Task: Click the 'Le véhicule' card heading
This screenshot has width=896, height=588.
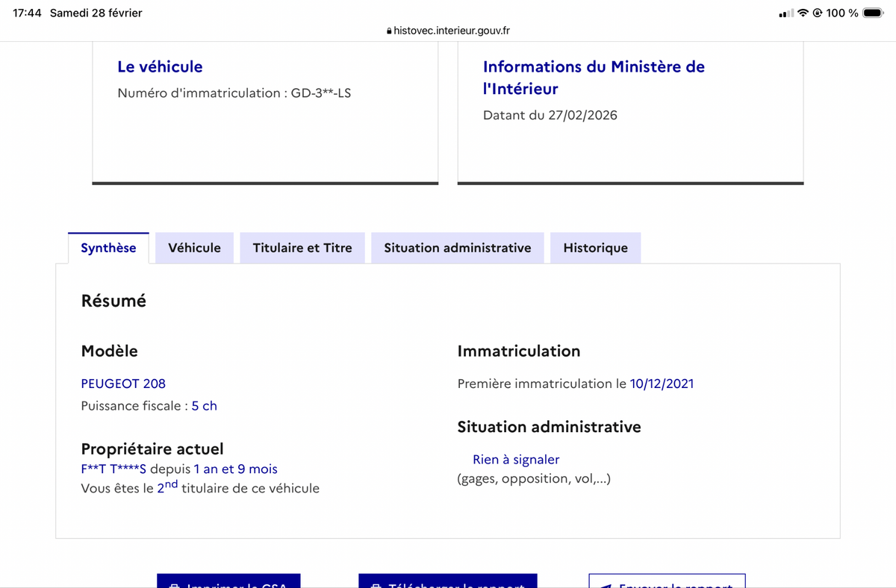Action: [160, 66]
